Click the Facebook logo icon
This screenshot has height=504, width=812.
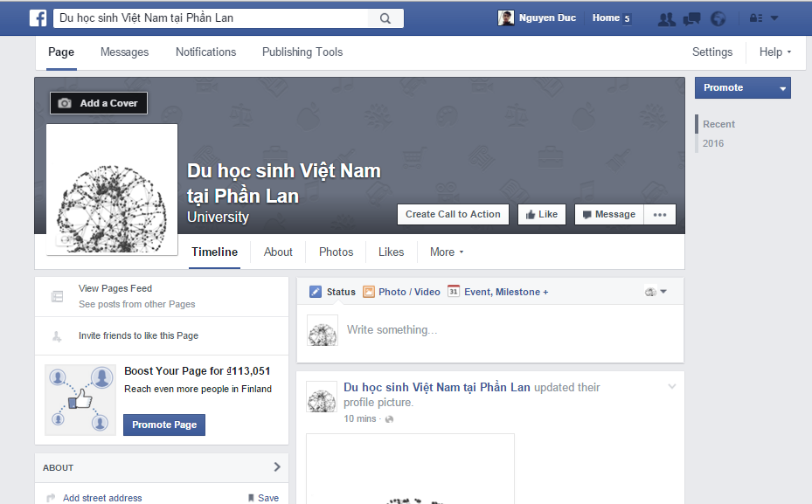coord(38,18)
